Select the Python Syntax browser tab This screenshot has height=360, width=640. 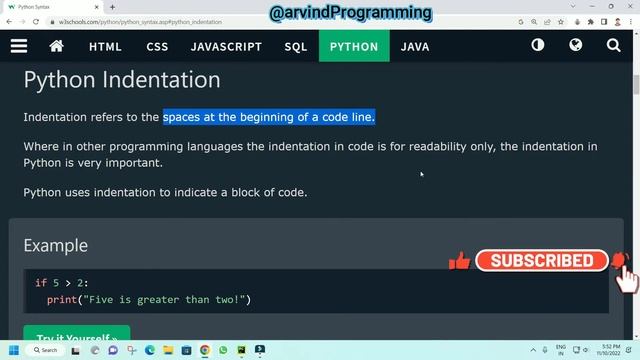tap(52, 7)
